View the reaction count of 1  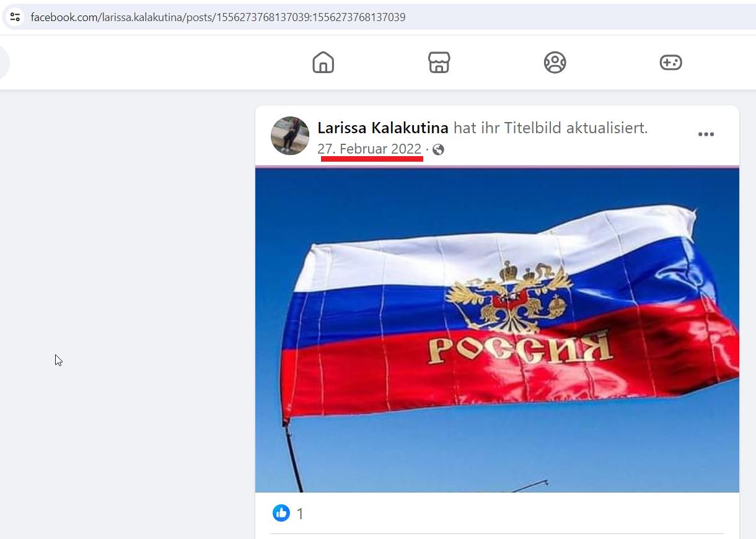pyautogui.click(x=300, y=514)
